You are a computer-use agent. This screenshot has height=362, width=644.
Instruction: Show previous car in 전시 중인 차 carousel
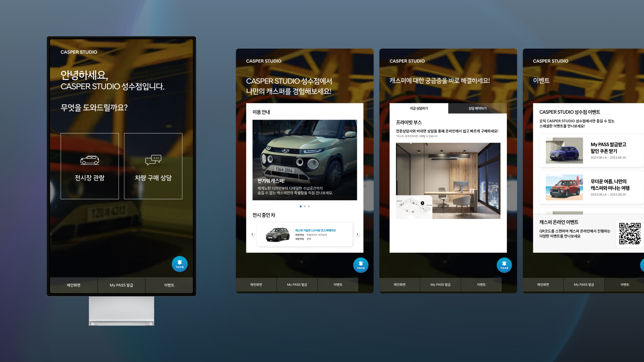pyautogui.click(x=253, y=234)
